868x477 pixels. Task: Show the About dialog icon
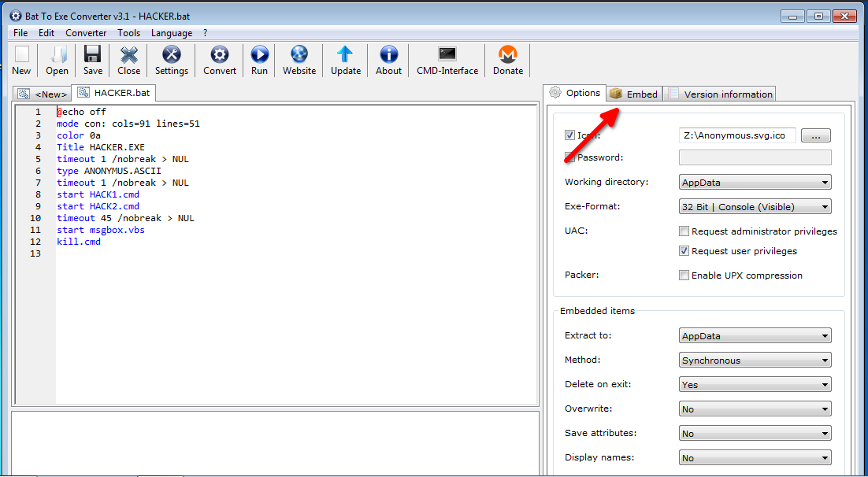(x=388, y=61)
